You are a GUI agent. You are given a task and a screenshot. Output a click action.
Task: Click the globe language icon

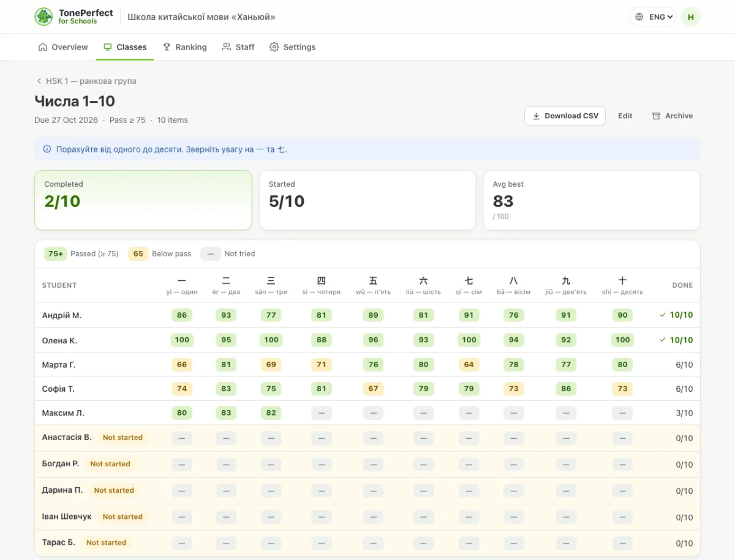tap(639, 17)
